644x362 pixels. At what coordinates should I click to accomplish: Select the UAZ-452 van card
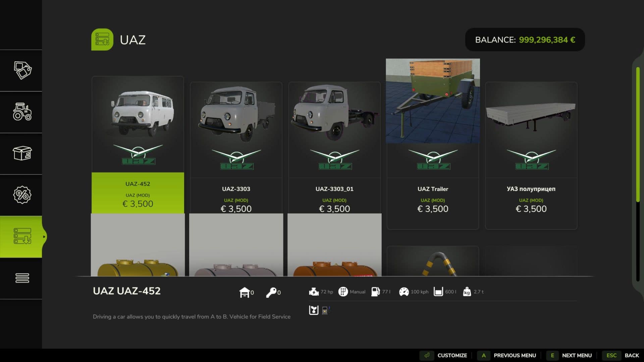pyautogui.click(x=138, y=144)
